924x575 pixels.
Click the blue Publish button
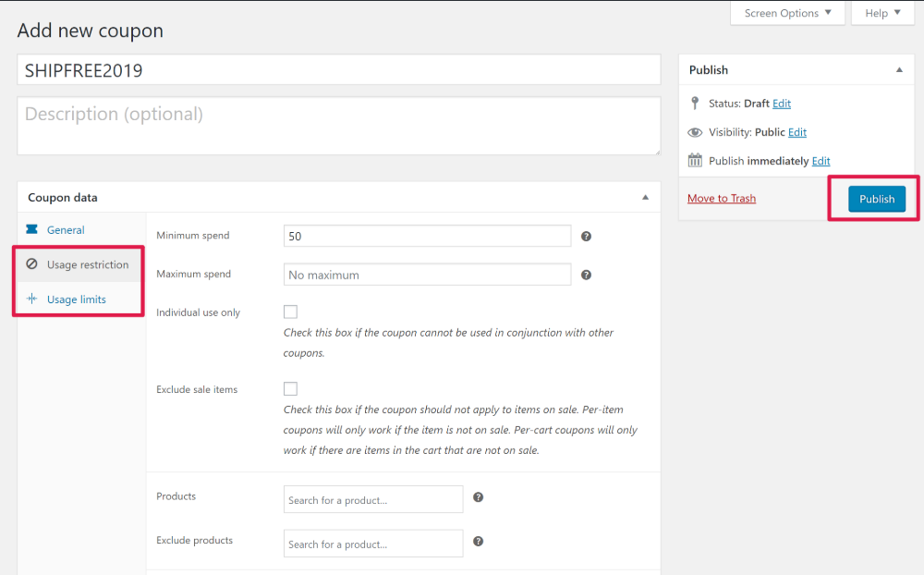click(x=876, y=199)
